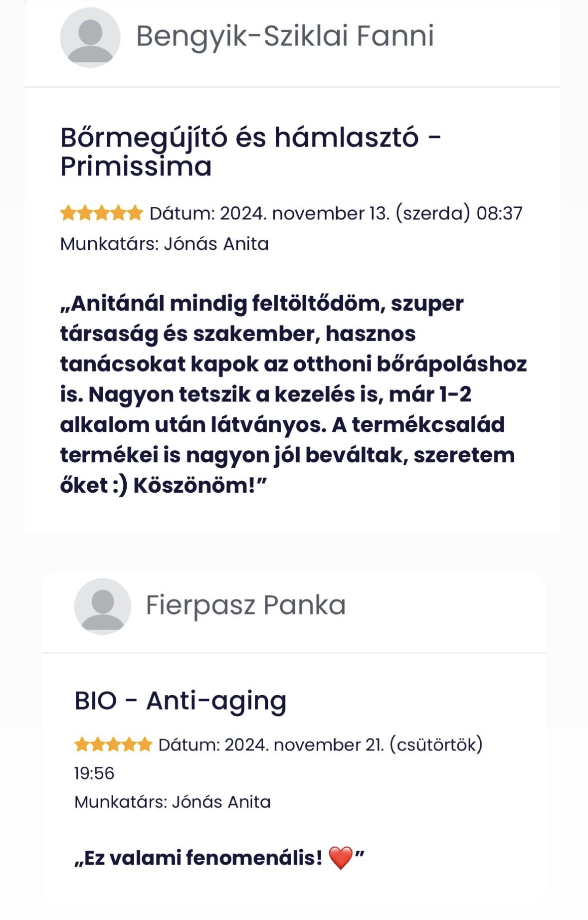Open reviewer name Fierpasz Panka
Screen dimensions: 588x920
click(245, 605)
